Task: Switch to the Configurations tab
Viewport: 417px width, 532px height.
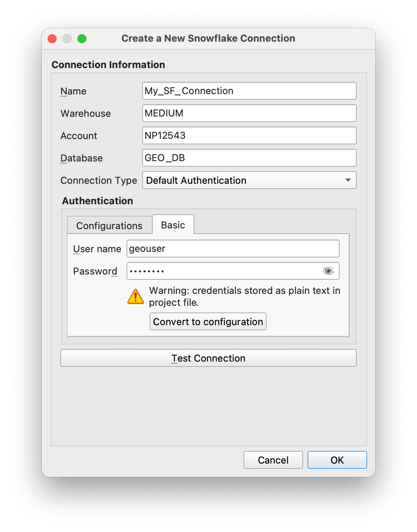Action: [x=109, y=225]
